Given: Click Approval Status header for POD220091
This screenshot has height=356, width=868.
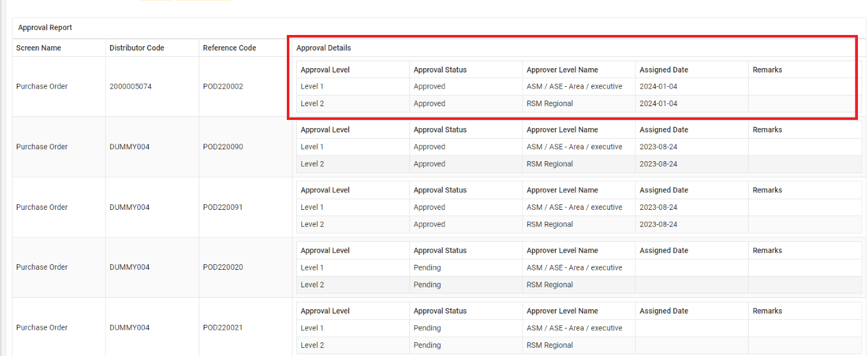Looking at the screenshot, I should tap(440, 190).
